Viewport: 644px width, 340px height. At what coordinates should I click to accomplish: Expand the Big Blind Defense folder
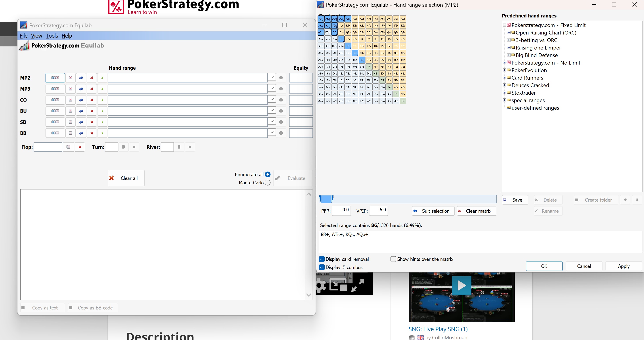509,55
